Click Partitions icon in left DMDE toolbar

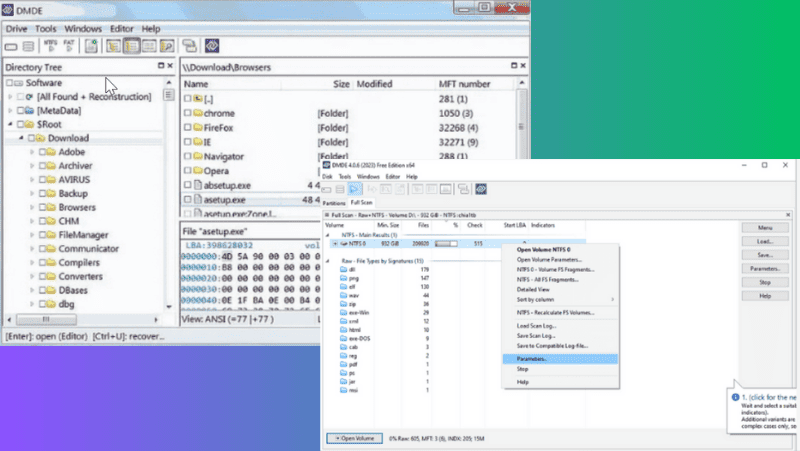click(x=29, y=46)
